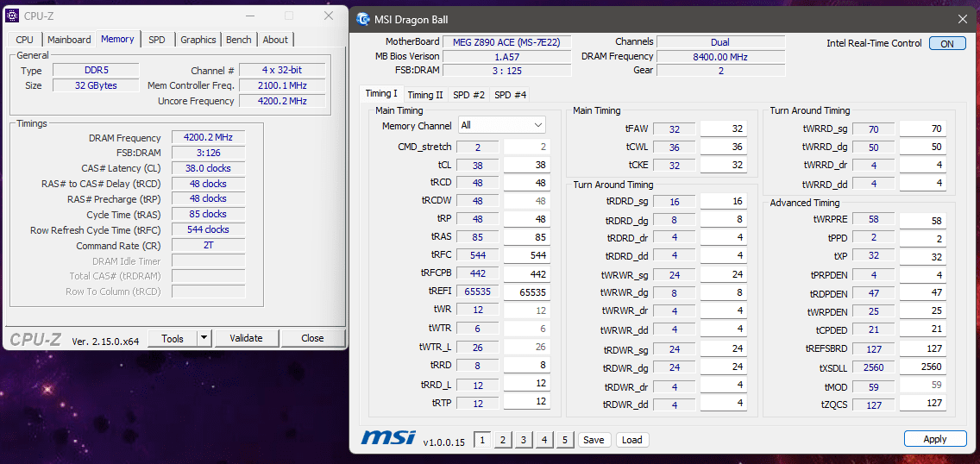
Task: Click the tWRRD_dg editable value field
Action: [x=922, y=147]
